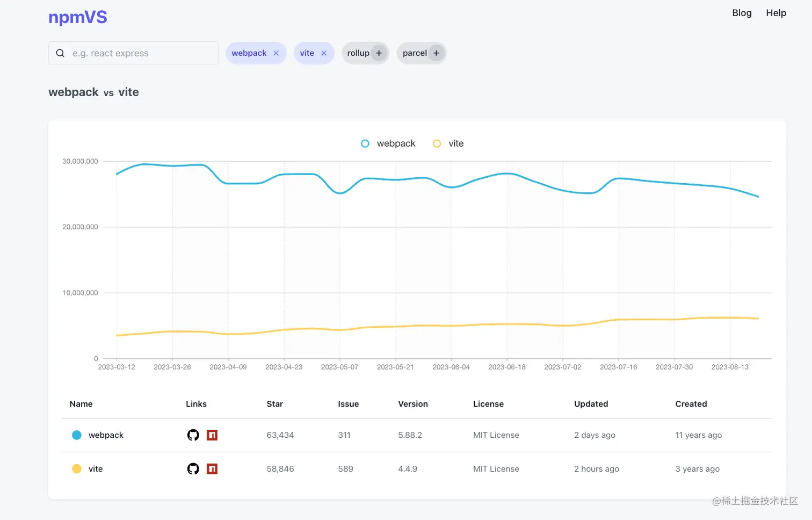Click "11 years ago" created value

[699, 435]
